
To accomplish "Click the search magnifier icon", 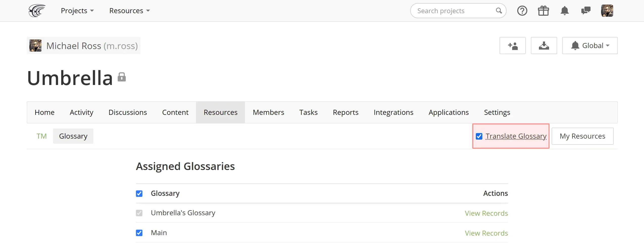I will pyautogui.click(x=499, y=11).
